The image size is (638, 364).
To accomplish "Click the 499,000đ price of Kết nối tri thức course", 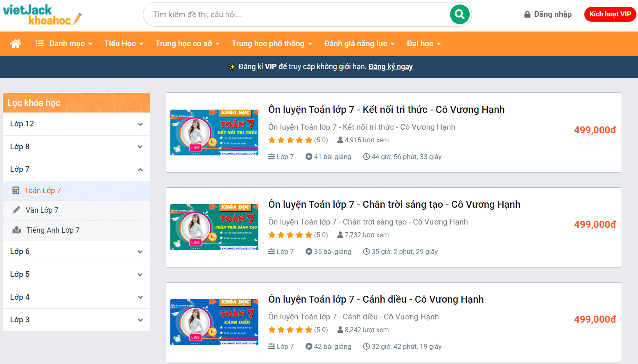I will click(595, 130).
